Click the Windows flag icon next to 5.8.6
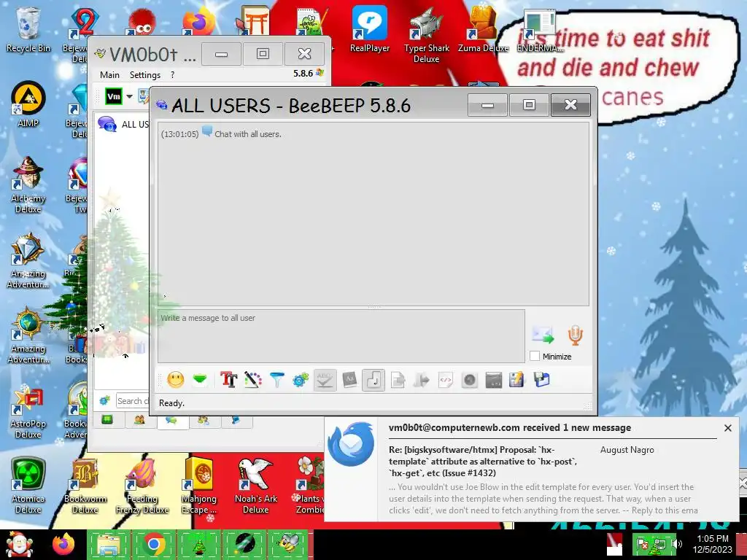The image size is (747, 560). tap(320, 73)
